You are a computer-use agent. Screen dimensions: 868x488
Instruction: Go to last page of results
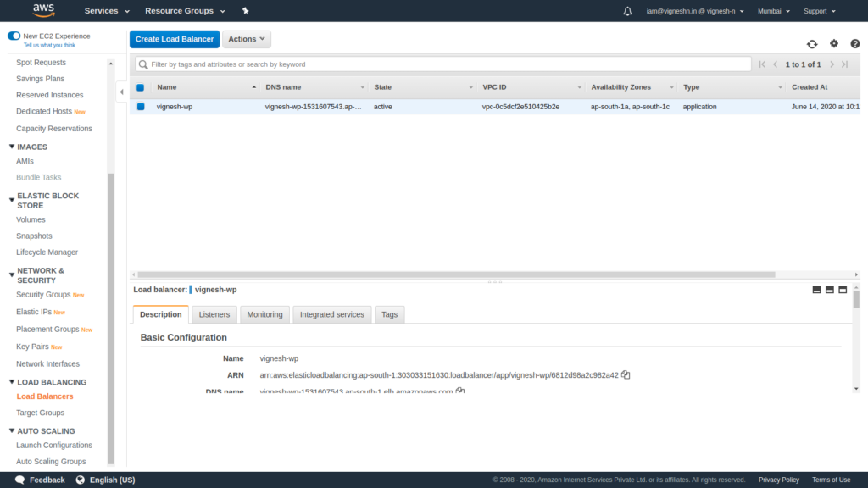click(x=845, y=64)
